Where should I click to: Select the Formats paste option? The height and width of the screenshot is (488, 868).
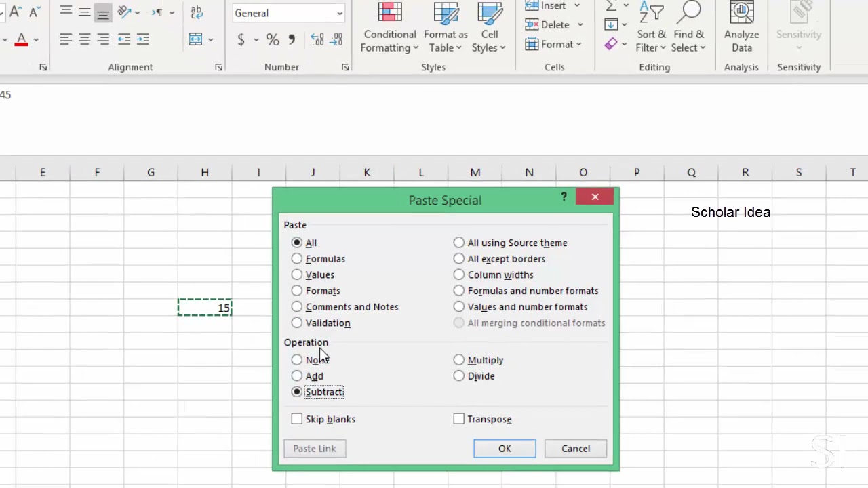[297, 291]
